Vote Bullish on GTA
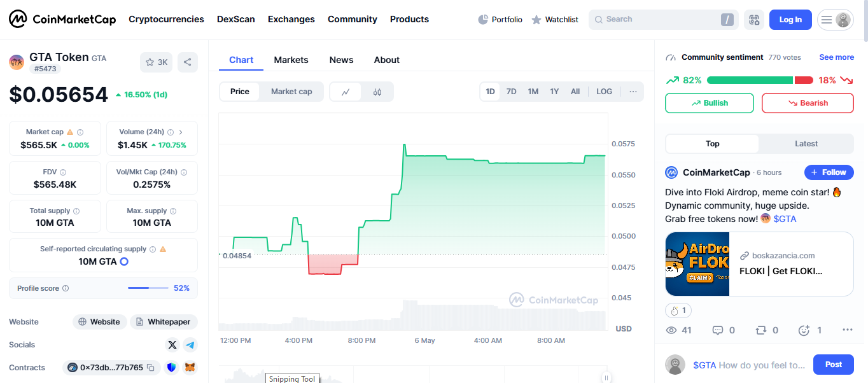The image size is (868, 383). pyautogui.click(x=710, y=103)
